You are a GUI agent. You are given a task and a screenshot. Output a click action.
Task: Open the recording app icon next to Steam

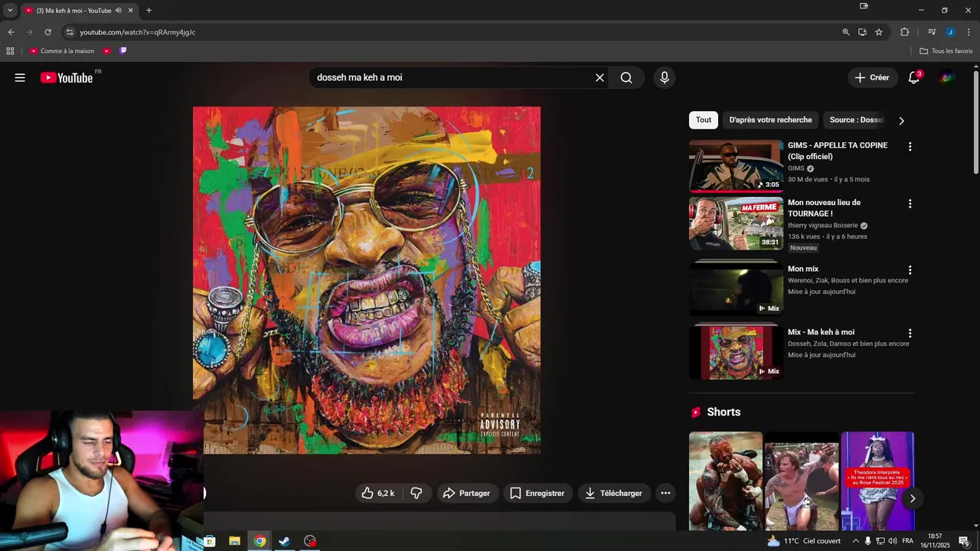[309, 541]
